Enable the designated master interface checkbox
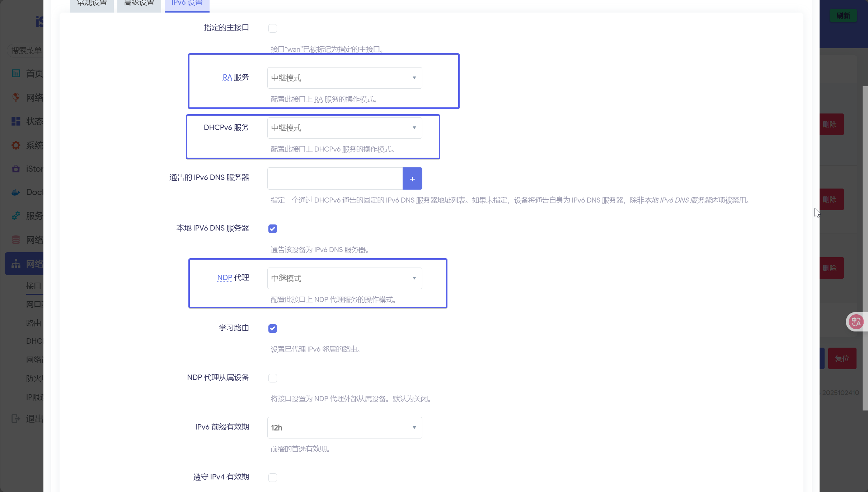This screenshot has height=492, width=868. (x=273, y=28)
